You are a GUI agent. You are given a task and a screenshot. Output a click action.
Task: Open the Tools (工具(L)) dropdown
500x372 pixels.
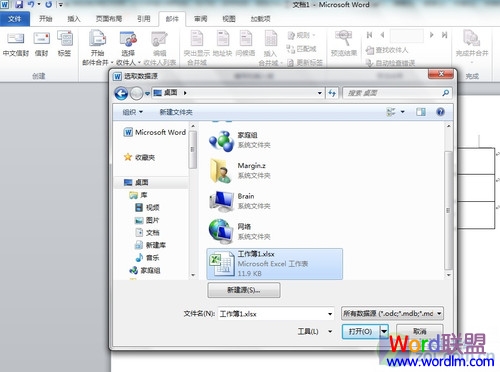(x=315, y=331)
